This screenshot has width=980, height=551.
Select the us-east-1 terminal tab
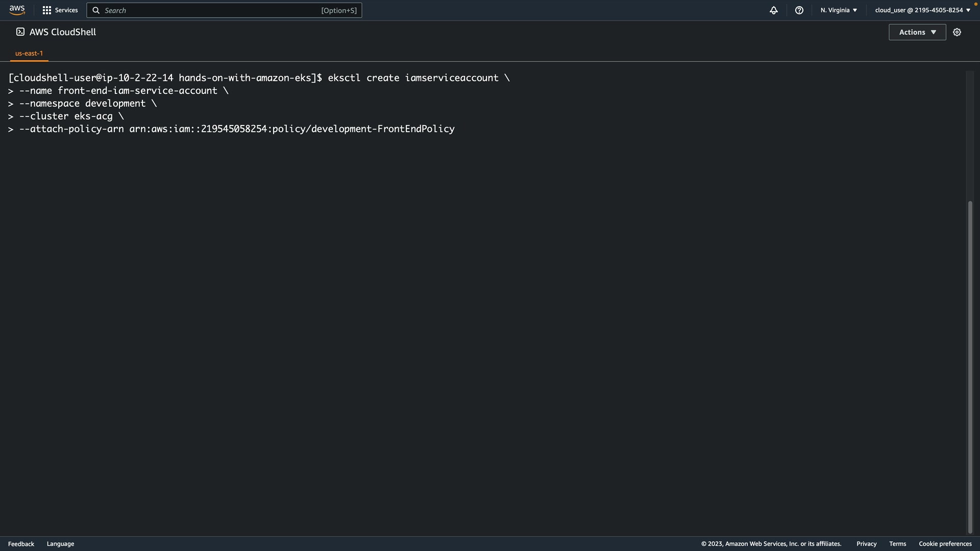click(x=29, y=53)
